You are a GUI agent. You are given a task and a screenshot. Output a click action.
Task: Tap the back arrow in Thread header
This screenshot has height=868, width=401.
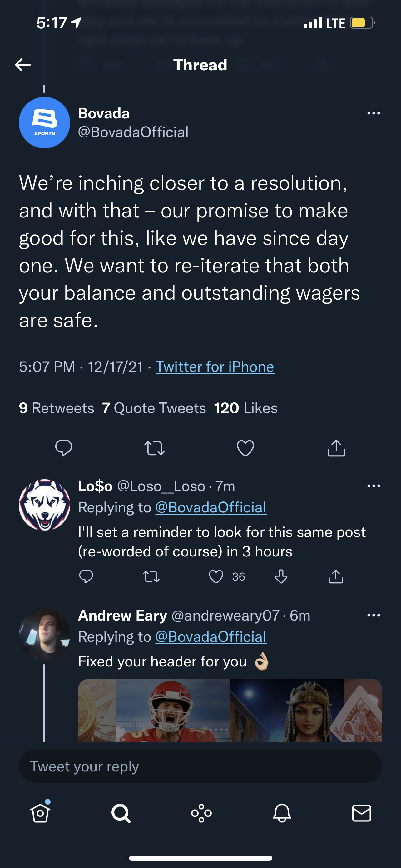tap(23, 65)
